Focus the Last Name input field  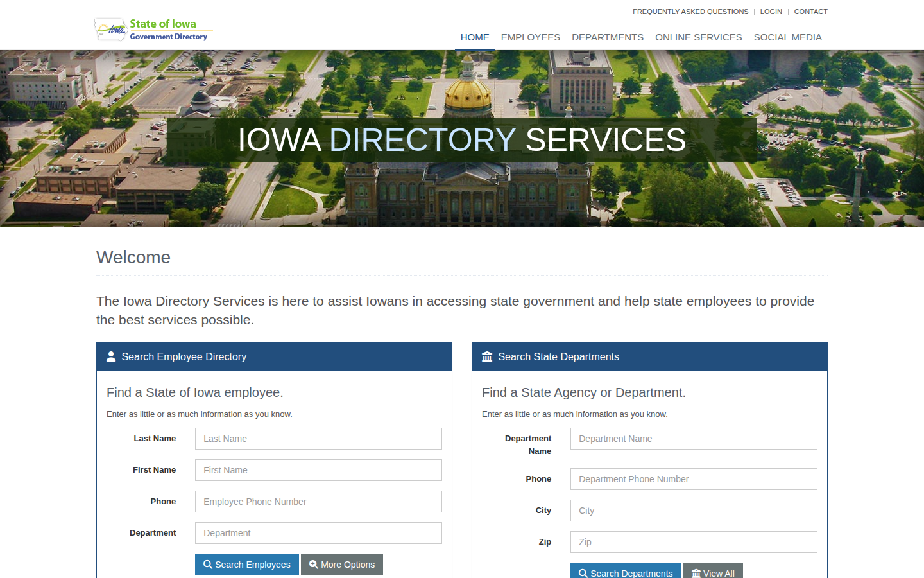[x=318, y=439]
